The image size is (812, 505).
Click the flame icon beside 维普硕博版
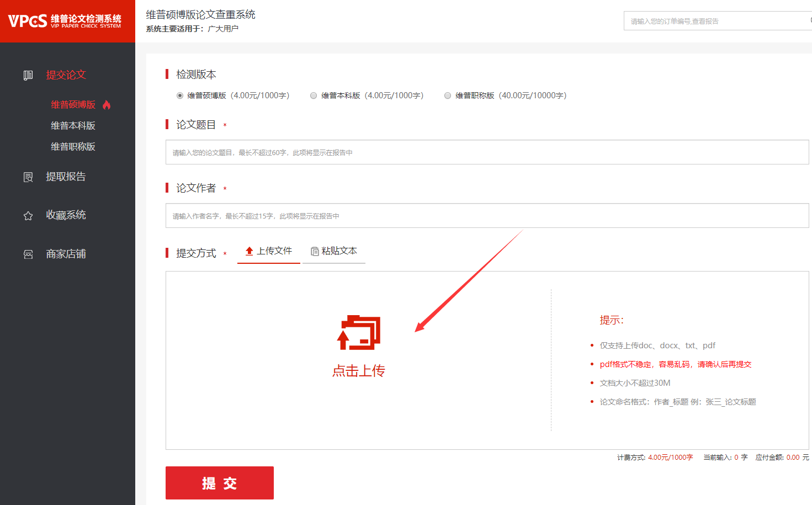tap(107, 105)
